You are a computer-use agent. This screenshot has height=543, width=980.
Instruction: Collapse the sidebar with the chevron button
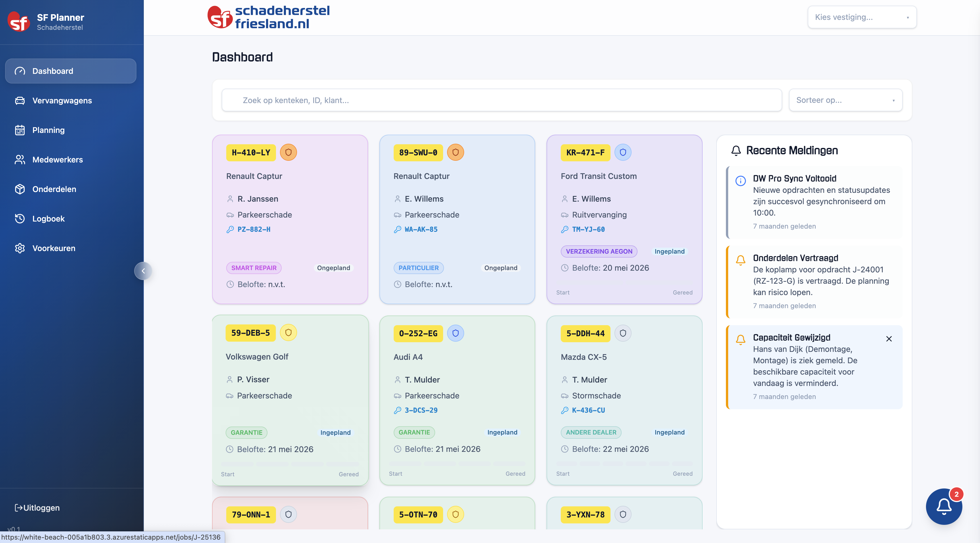[143, 271]
